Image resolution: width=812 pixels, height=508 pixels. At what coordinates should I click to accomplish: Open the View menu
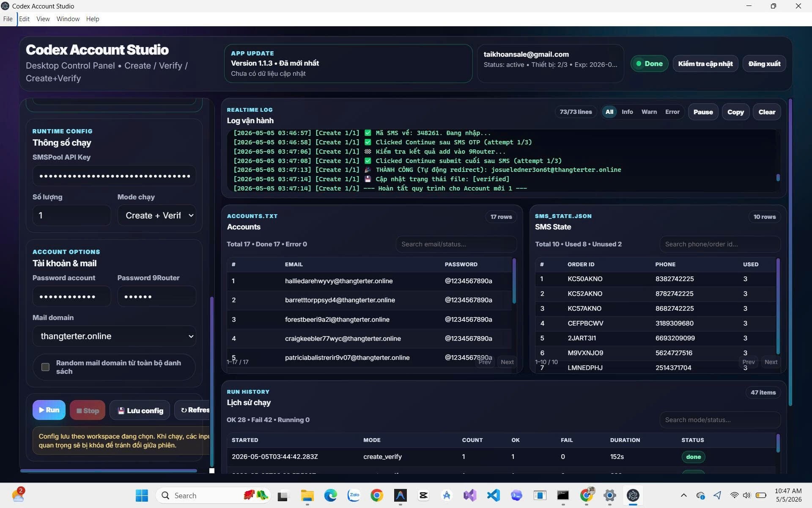(43, 19)
